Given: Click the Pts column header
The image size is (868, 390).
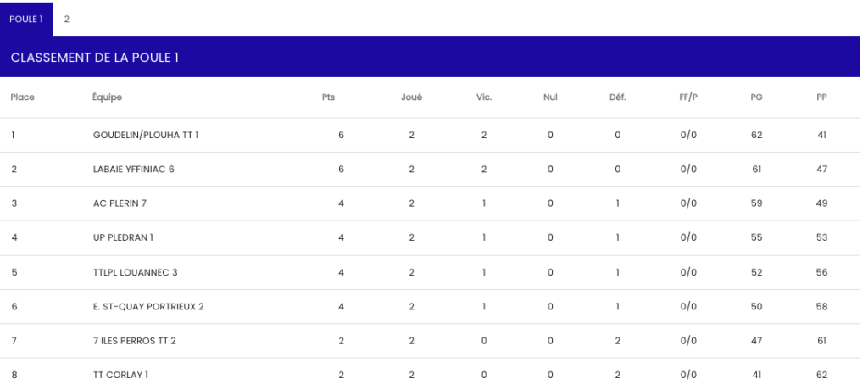Looking at the screenshot, I should [329, 97].
